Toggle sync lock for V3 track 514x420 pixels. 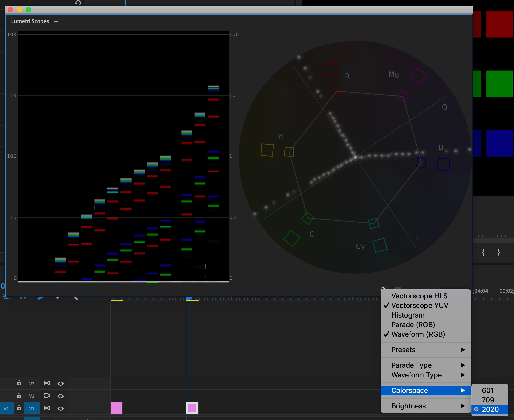click(47, 383)
